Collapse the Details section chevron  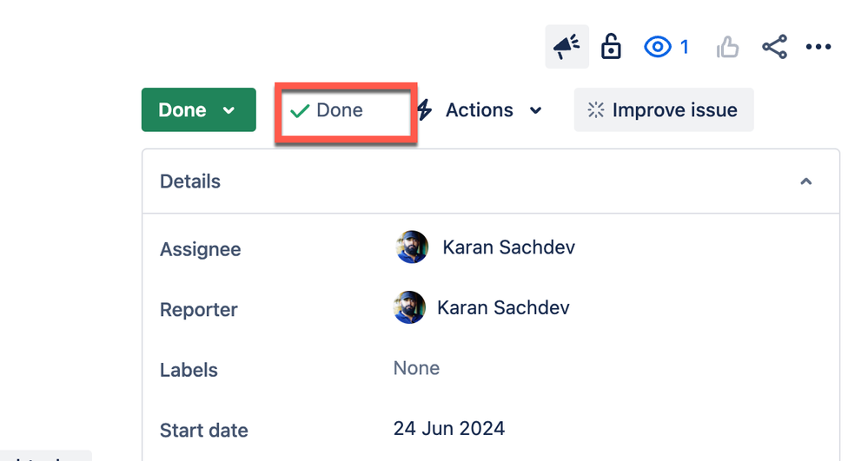tap(806, 181)
